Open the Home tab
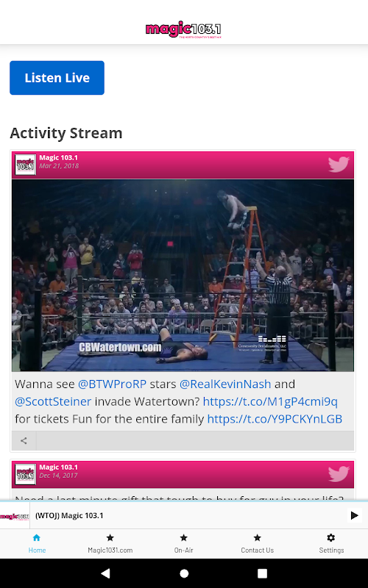Image resolution: width=368 pixels, height=588 pixels. [x=37, y=544]
